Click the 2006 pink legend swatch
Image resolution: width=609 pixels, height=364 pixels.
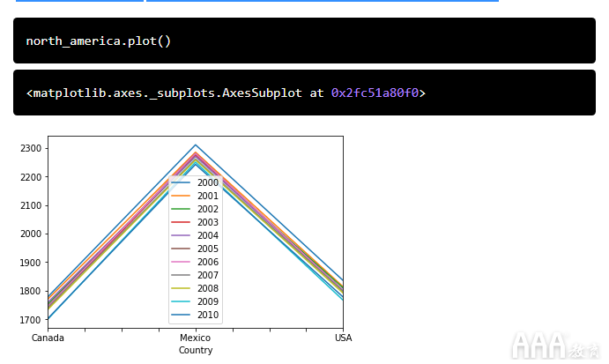pos(181,262)
